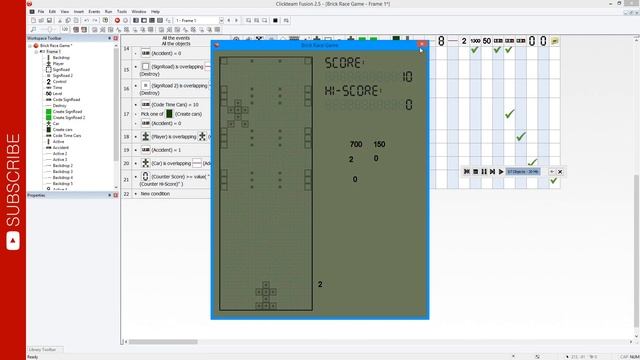Open the Storyboard Editor icon

click(136, 20)
